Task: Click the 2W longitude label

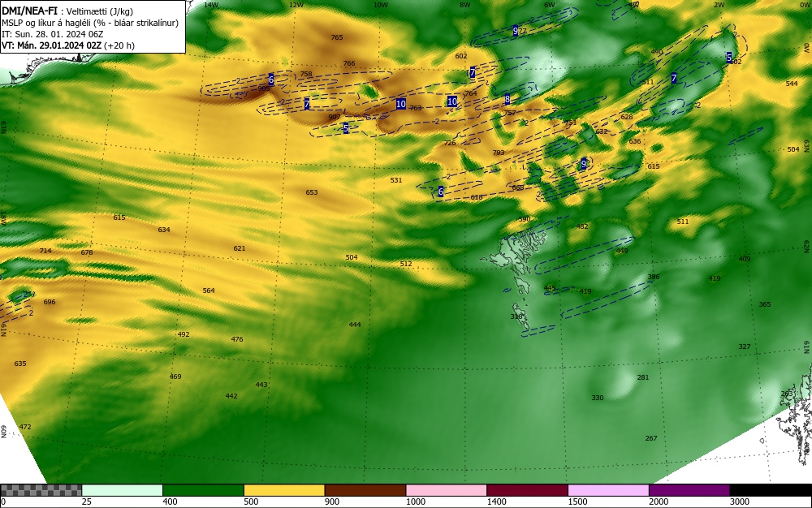Action: tap(719, 5)
